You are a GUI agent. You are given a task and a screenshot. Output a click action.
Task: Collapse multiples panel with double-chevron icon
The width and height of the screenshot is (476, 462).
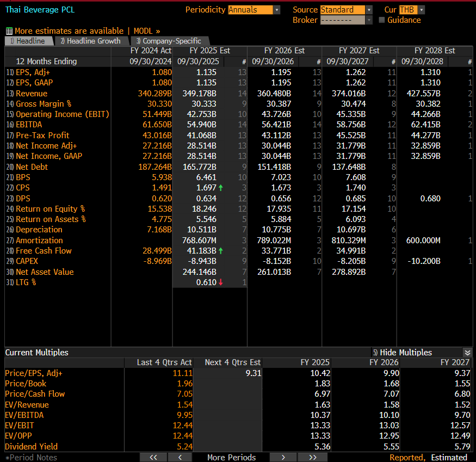click(467, 353)
